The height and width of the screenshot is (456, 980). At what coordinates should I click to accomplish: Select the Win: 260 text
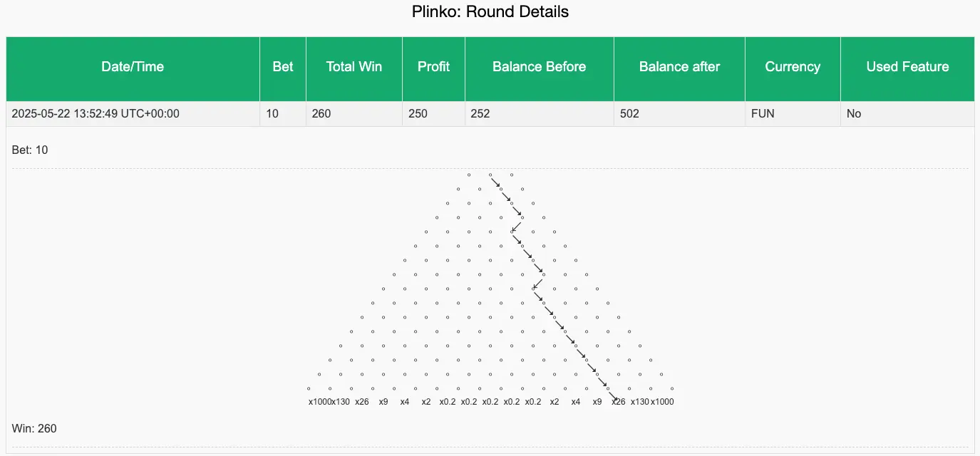point(34,429)
